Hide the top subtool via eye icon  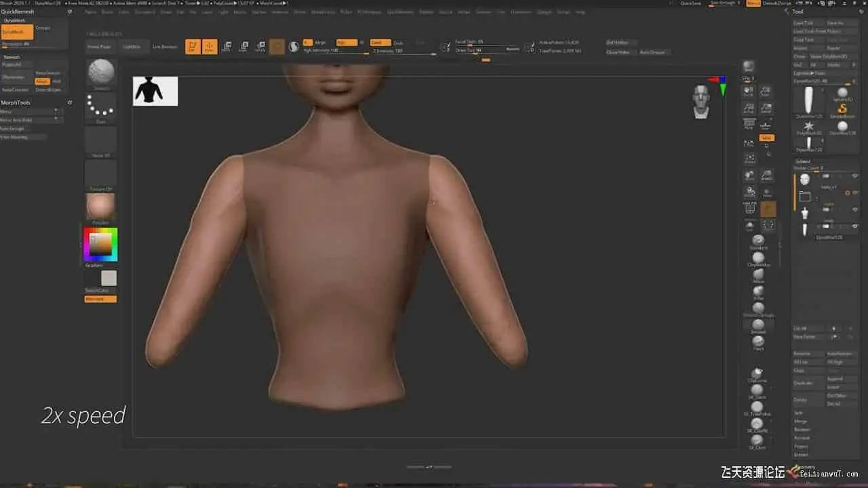coord(855,176)
